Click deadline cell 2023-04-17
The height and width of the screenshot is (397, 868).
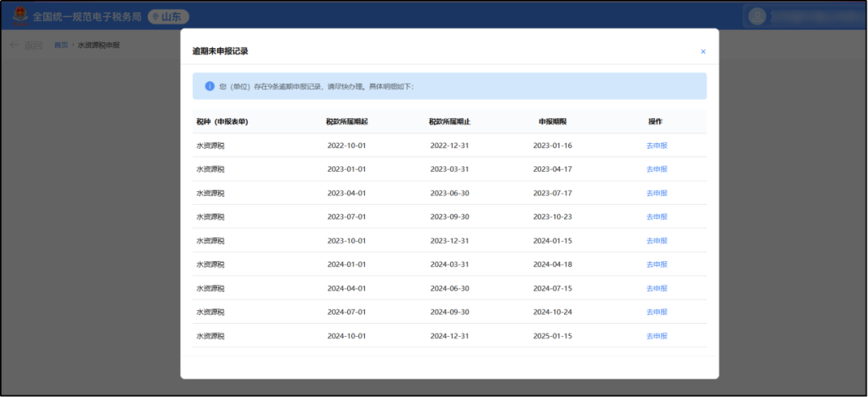[552, 170]
